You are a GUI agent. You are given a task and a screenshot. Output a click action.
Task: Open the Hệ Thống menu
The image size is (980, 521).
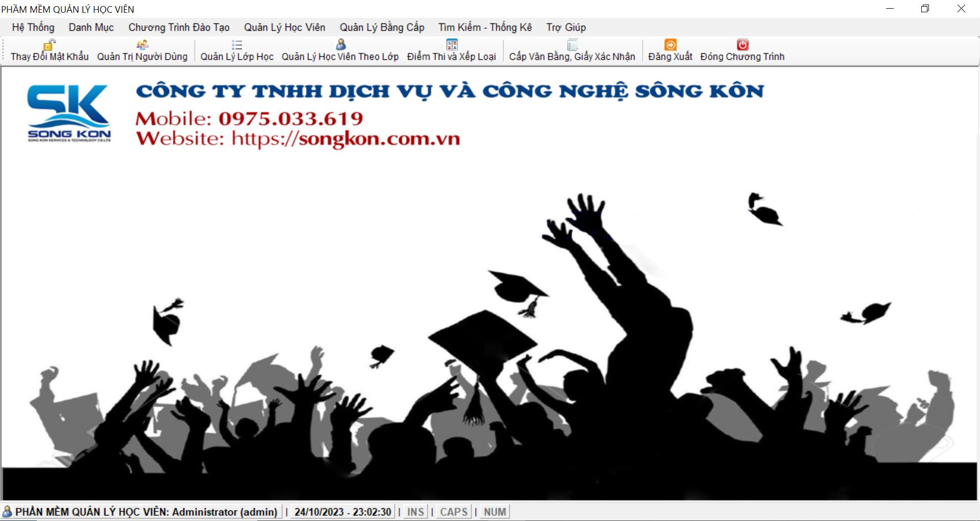click(33, 28)
